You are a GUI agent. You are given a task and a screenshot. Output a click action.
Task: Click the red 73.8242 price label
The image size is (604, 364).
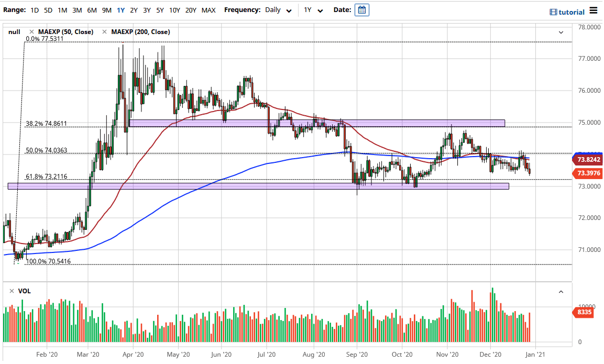coord(589,159)
